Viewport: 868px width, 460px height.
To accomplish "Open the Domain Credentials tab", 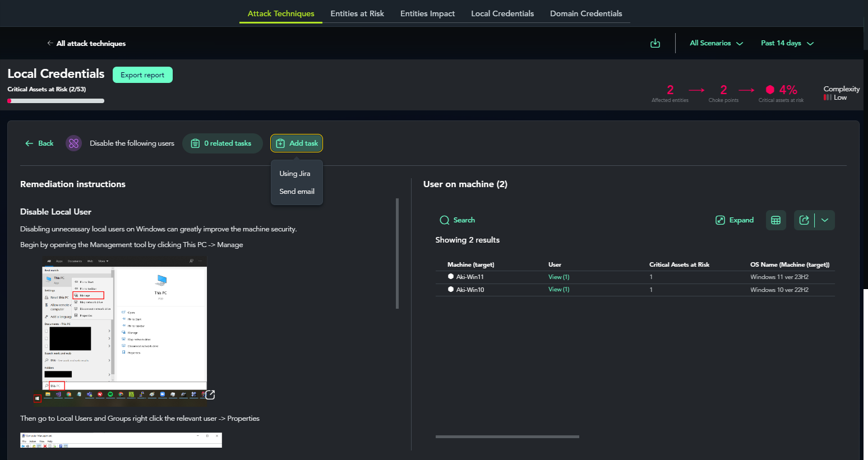I will [x=586, y=13].
